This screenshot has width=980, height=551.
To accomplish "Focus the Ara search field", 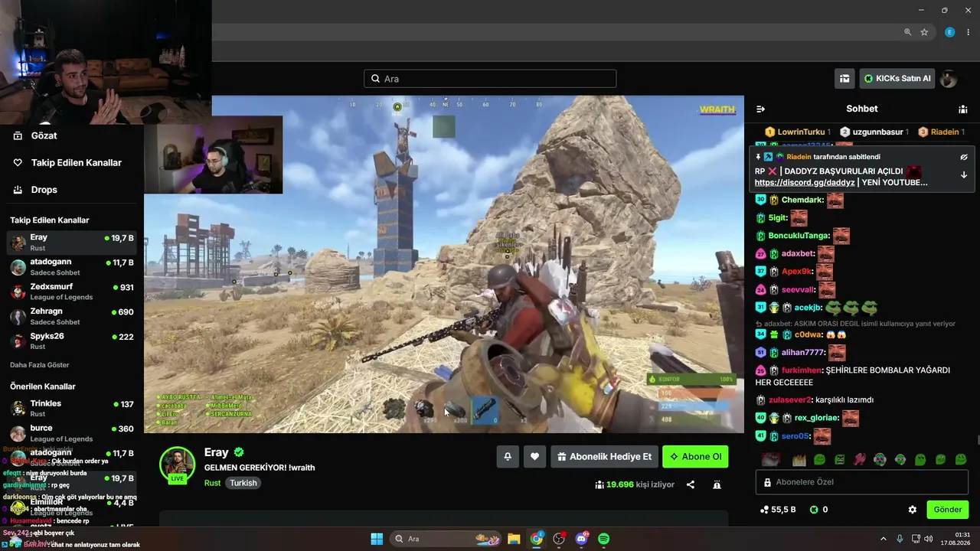I will (x=490, y=79).
